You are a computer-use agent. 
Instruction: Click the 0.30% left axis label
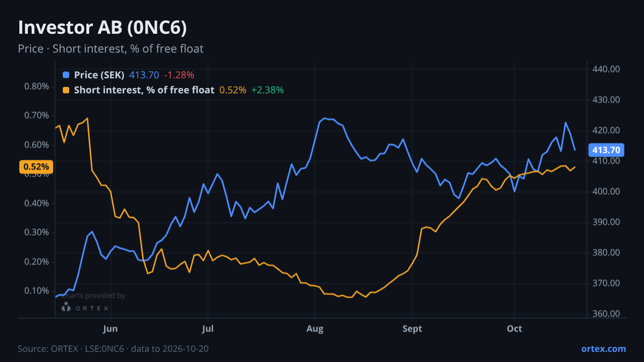36,232
